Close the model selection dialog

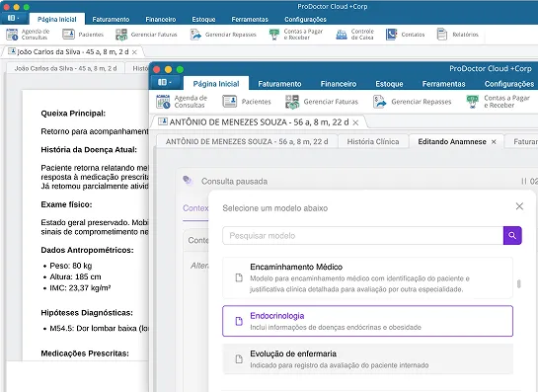click(x=519, y=206)
